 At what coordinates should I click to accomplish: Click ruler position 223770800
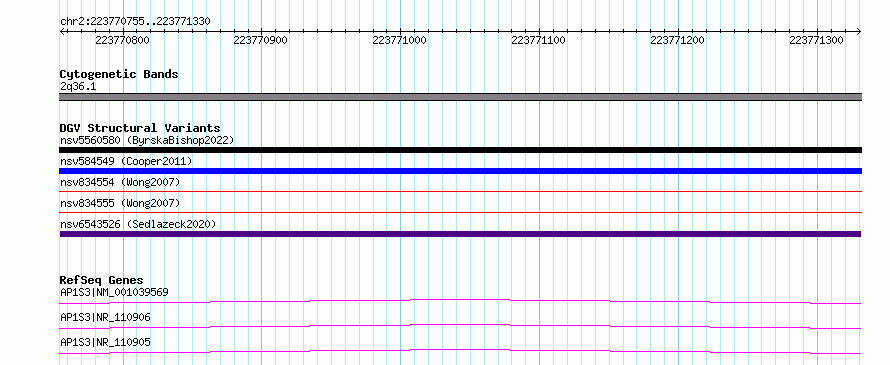[x=122, y=40]
